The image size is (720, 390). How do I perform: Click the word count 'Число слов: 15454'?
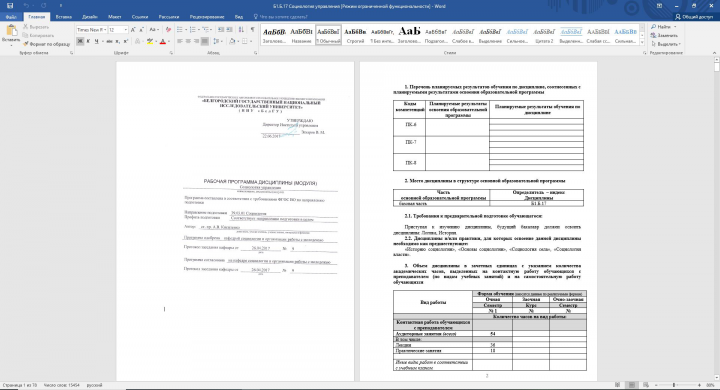coord(62,385)
